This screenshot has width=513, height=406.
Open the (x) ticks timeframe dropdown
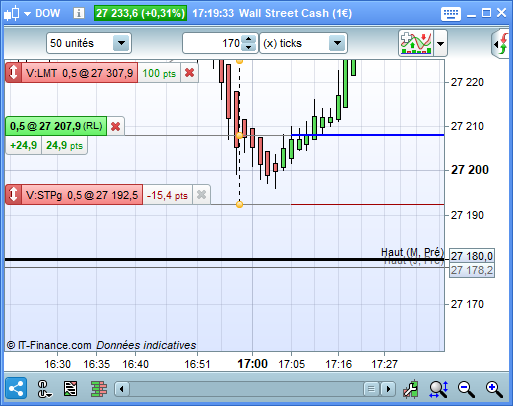click(303, 43)
